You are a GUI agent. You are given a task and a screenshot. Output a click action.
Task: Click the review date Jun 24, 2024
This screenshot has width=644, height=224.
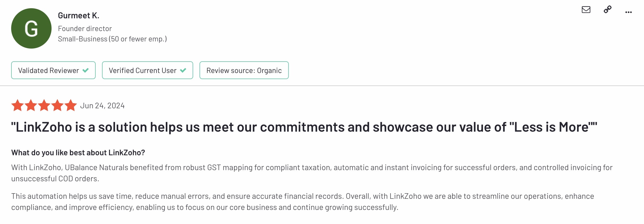tap(102, 106)
